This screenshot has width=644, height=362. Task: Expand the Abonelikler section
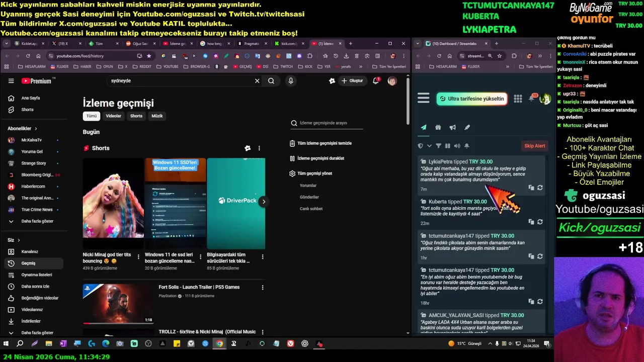pos(23,129)
